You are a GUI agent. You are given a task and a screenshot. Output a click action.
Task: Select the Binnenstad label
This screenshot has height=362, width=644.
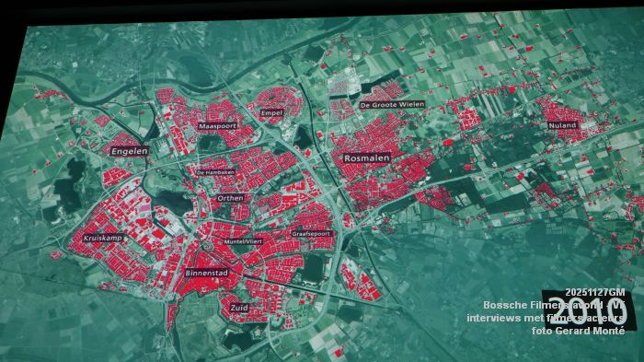206,274
